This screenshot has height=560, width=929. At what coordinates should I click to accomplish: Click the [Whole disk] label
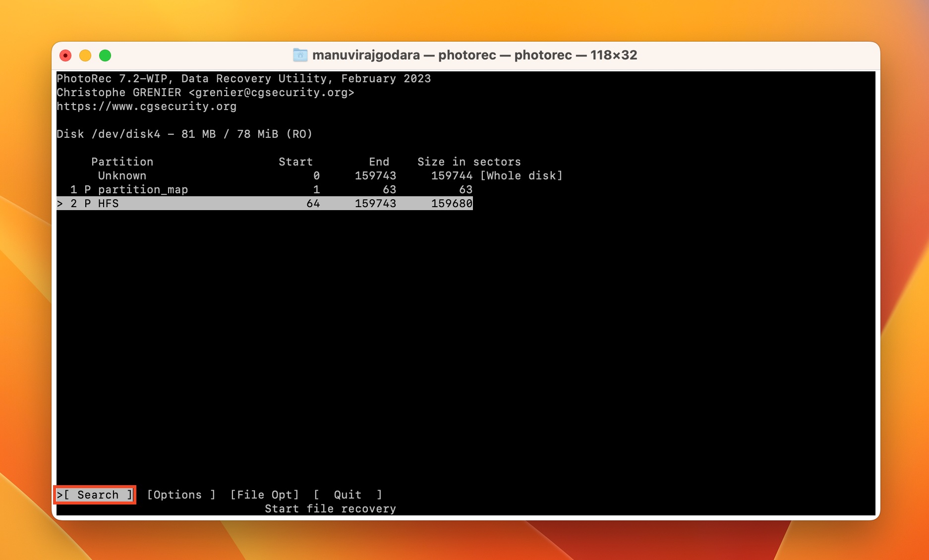click(521, 175)
